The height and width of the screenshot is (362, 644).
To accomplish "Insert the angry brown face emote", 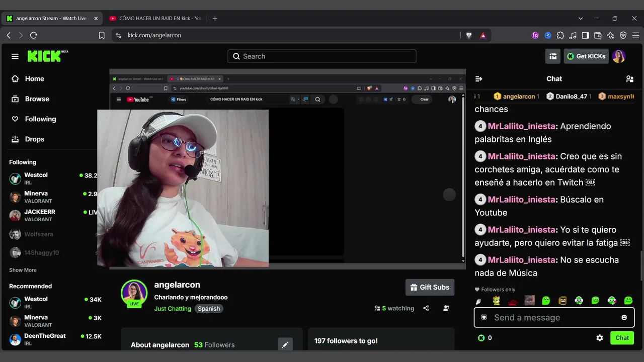I will click(x=562, y=301).
